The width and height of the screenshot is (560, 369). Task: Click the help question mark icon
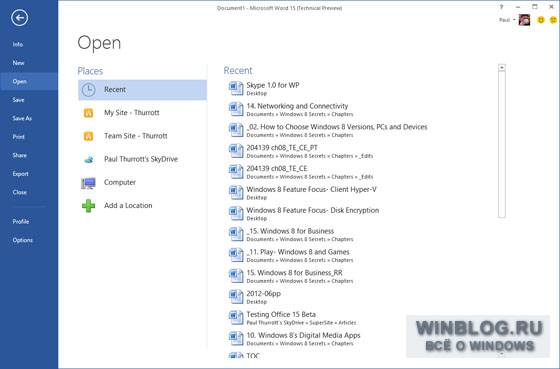501,7
